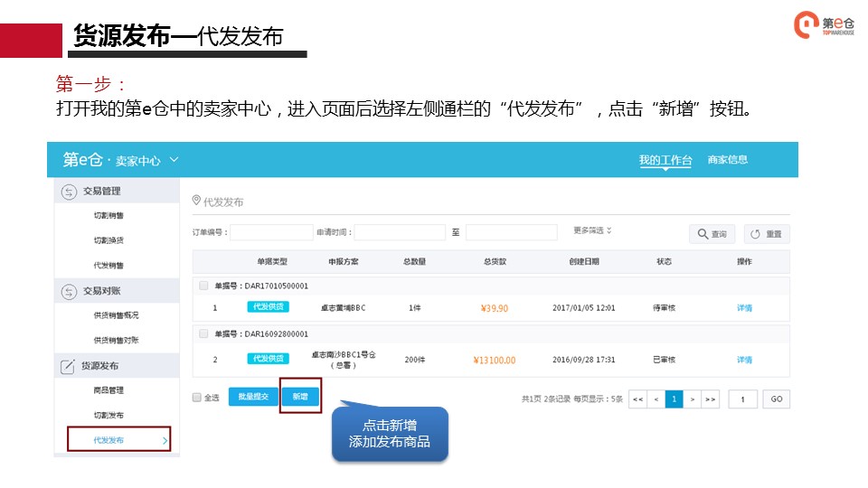Image resolution: width=868 pixels, height=488 pixels.
Task: Click the end date field after 至
Action: click(512, 232)
